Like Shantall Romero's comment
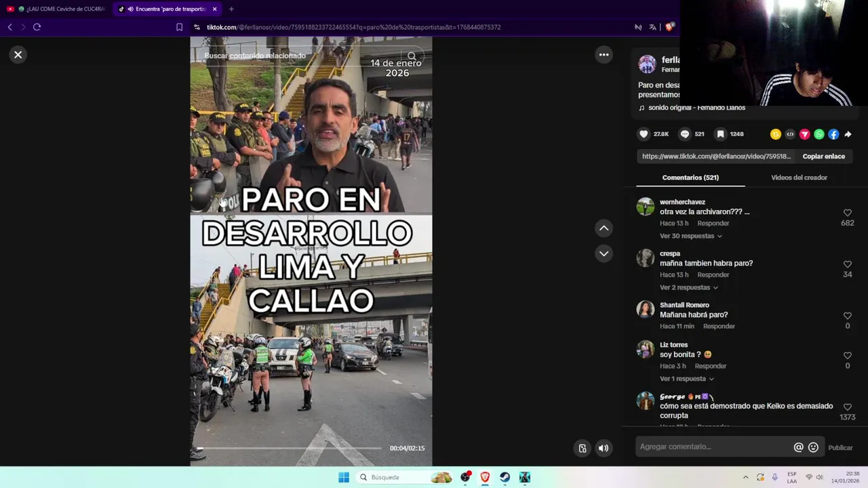The width and height of the screenshot is (868, 488). tap(847, 316)
